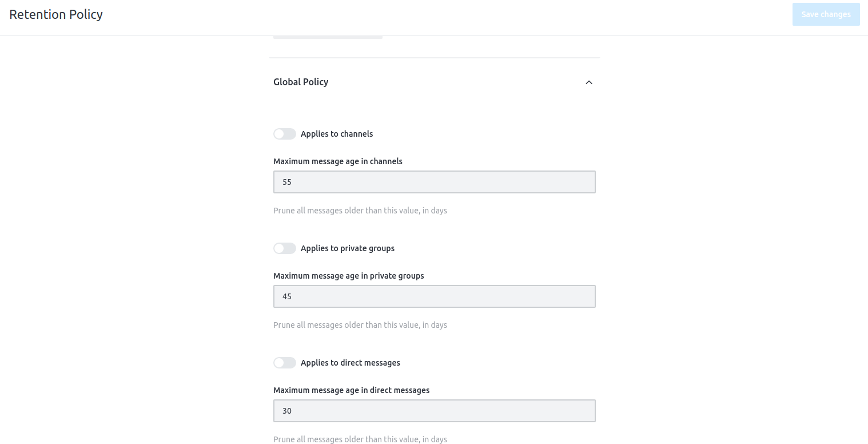Click the prune hint below private groups field
Viewport: 868px width, 444px height.
[360, 325]
